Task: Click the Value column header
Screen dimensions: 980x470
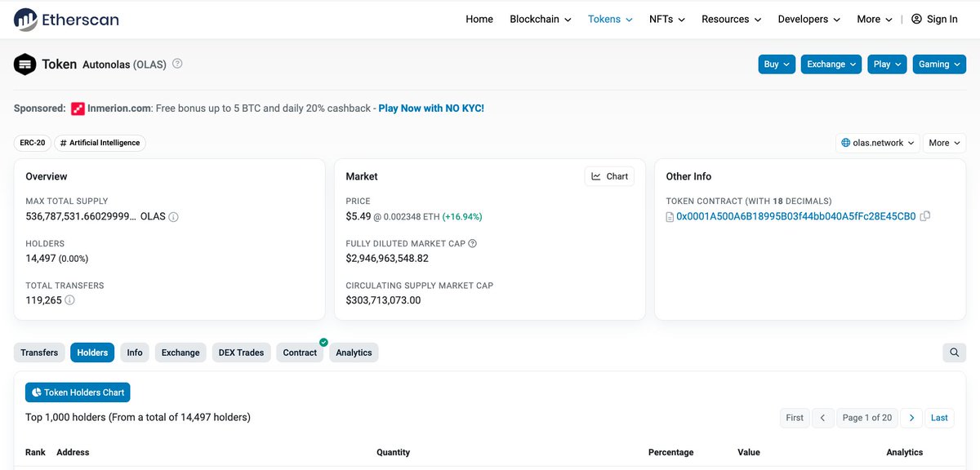Action: (748, 452)
